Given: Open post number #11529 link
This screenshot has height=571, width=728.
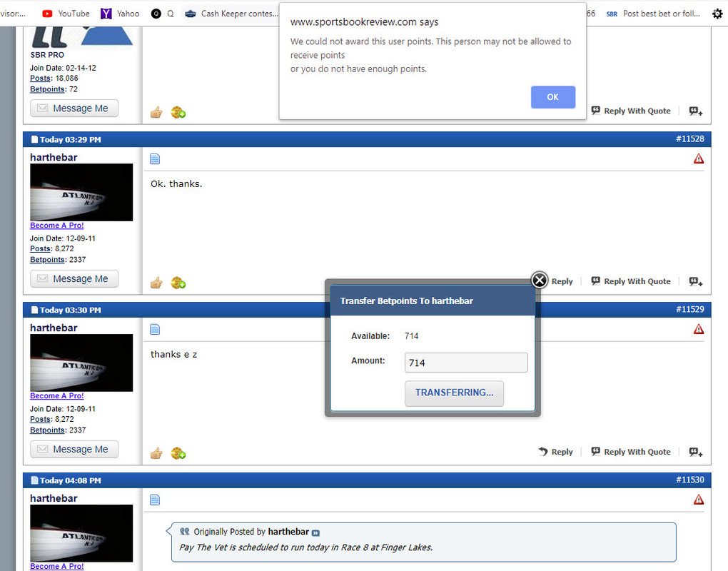Looking at the screenshot, I should click(690, 309).
